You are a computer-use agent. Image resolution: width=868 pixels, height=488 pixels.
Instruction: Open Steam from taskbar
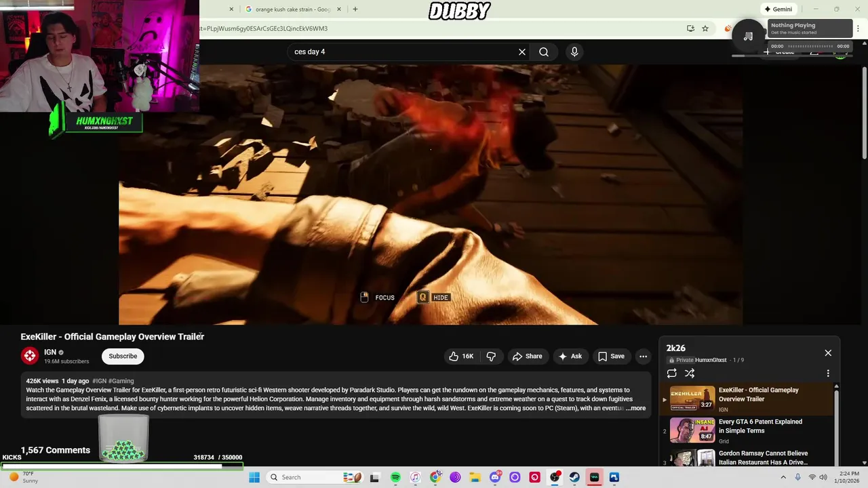click(x=574, y=477)
